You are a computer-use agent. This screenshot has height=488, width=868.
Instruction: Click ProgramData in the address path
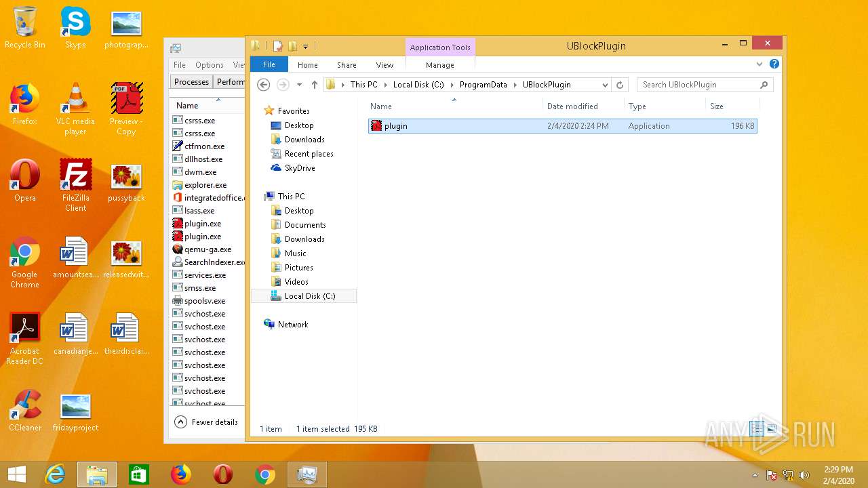[483, 85]
